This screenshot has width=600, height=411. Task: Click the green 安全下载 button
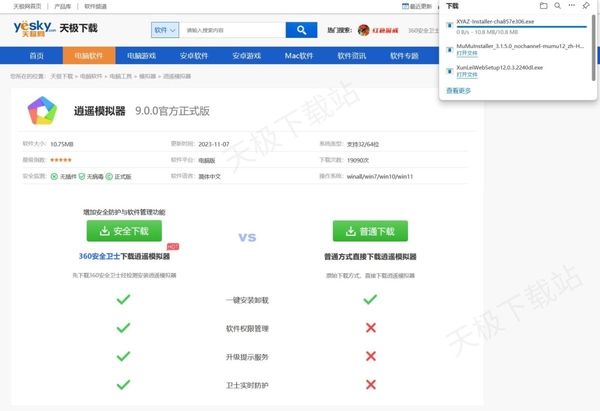tap(124, 231)
